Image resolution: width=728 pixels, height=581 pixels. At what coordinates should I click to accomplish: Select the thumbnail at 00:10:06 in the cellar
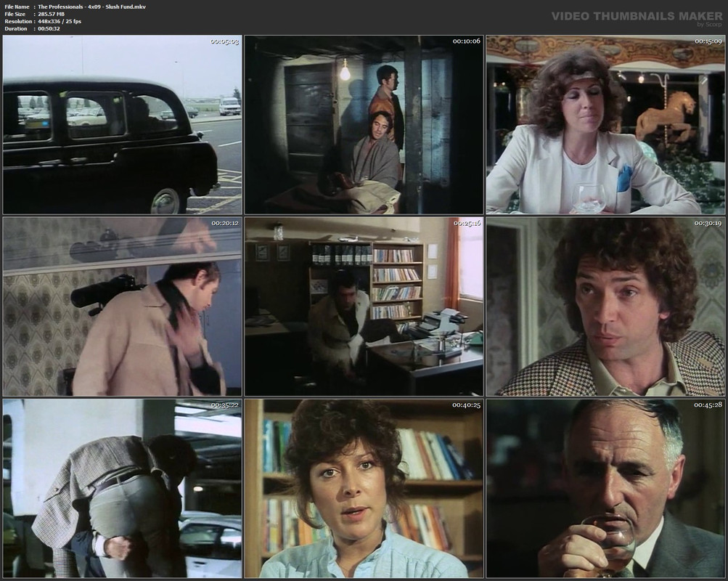[364, 124]
